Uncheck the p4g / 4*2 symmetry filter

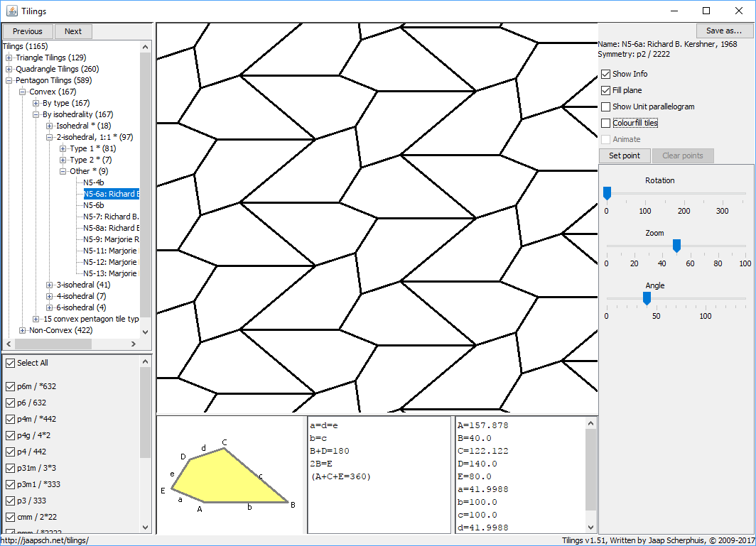[10, 436]
